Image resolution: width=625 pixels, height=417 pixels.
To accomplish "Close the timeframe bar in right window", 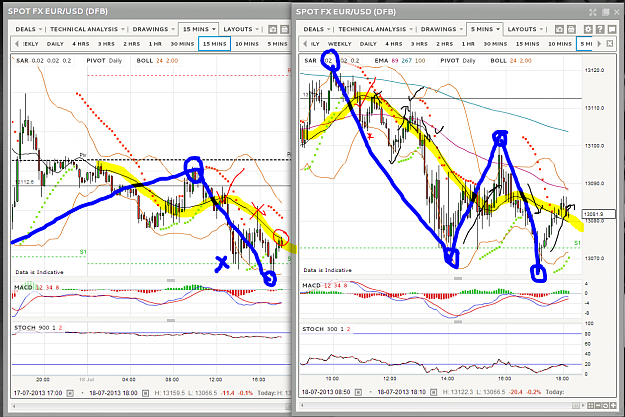I will point(610,43).
